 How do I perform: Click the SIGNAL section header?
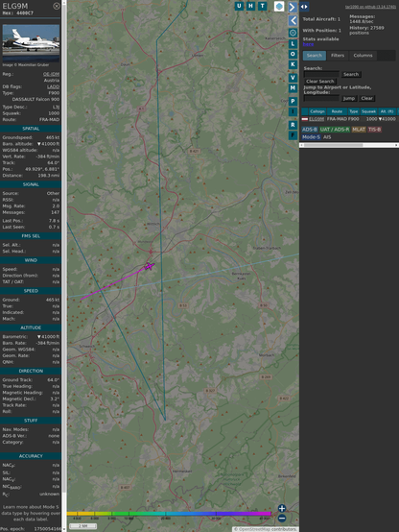tap(31, 184)
